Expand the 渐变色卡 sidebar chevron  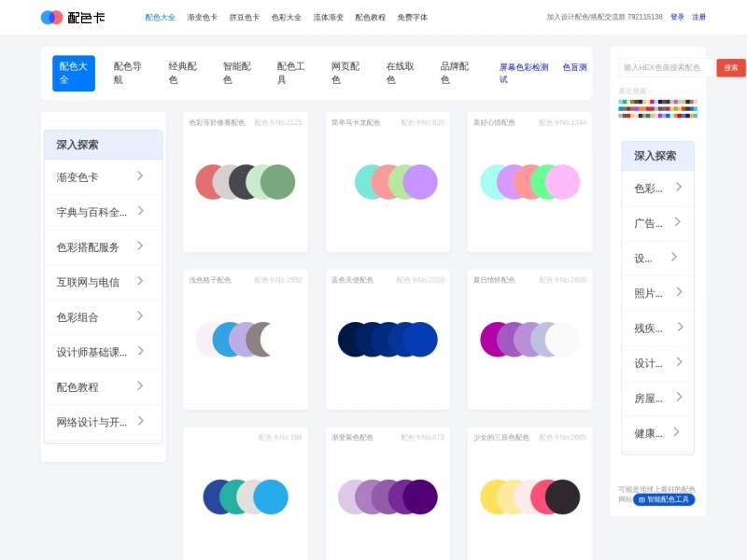click(x=140, y=175)
